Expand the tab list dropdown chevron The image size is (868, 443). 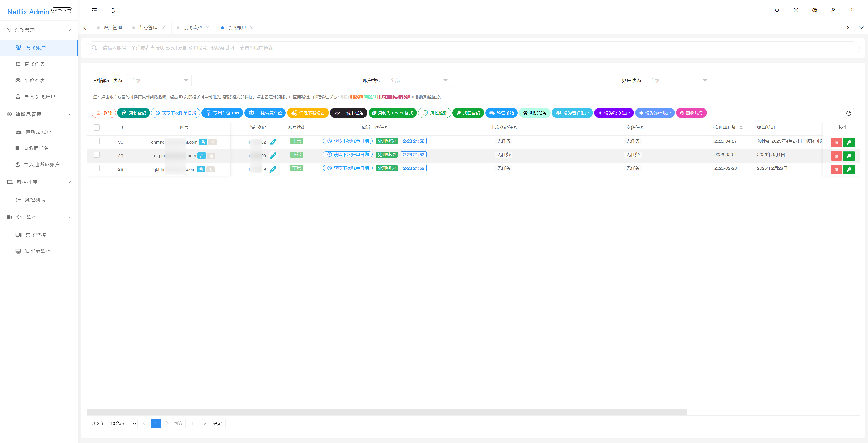pos(861,28)
